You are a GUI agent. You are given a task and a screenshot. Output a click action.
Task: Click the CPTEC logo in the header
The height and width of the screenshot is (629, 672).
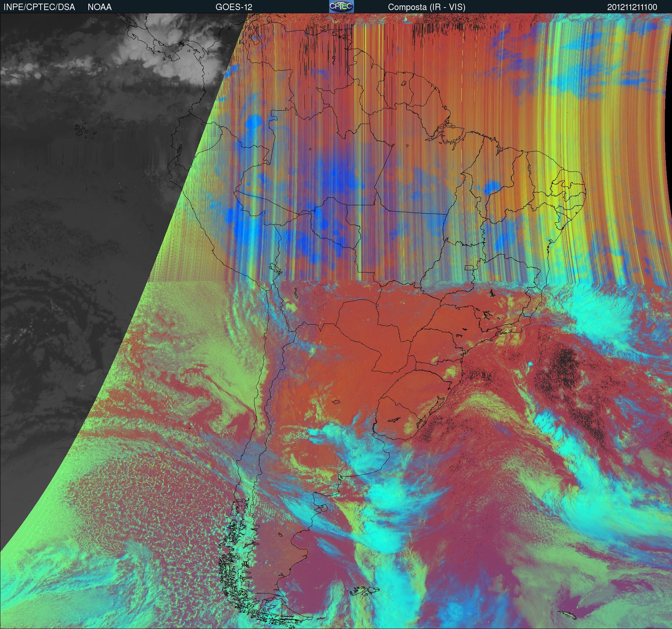pyautogui.click(x=341, y=6)
